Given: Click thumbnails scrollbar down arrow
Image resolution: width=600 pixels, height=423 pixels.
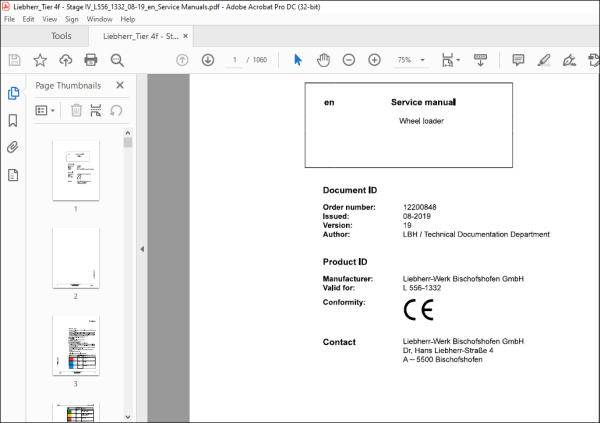Looking at the screenshot, I should 128,417.
